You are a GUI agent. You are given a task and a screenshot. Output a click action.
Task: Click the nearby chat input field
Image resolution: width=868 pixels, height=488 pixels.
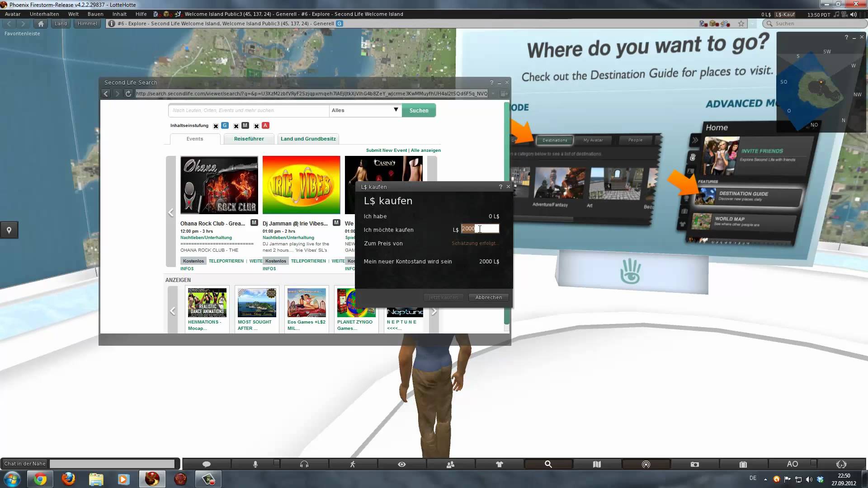[x=112, y=464]
